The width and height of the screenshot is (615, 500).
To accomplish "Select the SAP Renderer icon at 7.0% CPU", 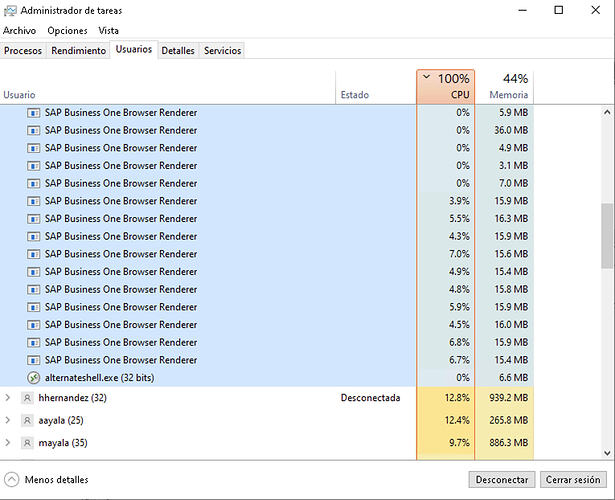I will click(34, 254).
